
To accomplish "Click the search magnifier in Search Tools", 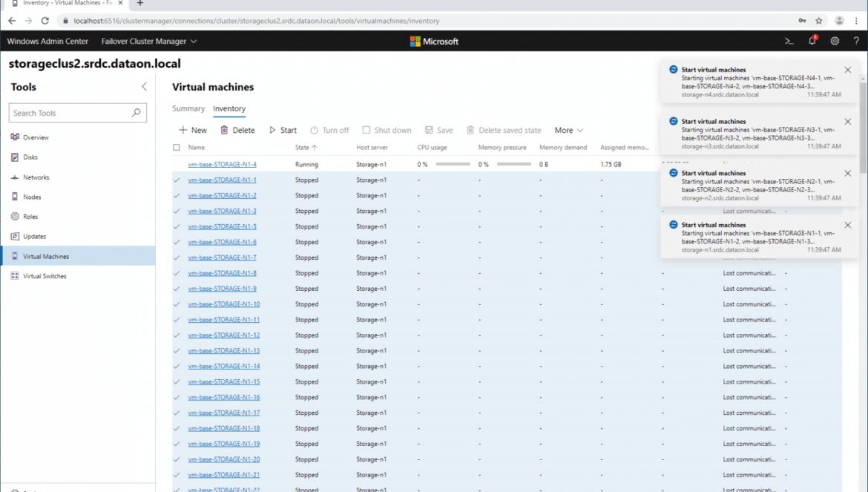I will [x=137, y=113].
